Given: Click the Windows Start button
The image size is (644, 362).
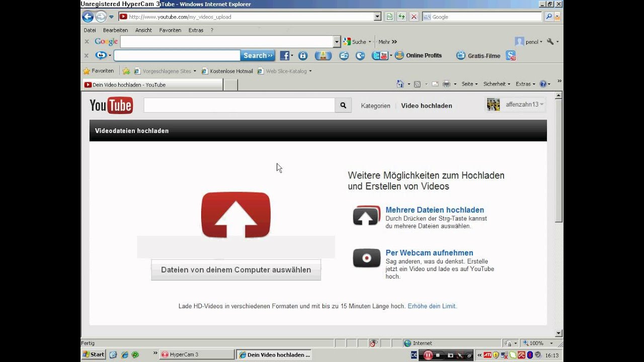Looking at the screenshot, I should point(94,354).
